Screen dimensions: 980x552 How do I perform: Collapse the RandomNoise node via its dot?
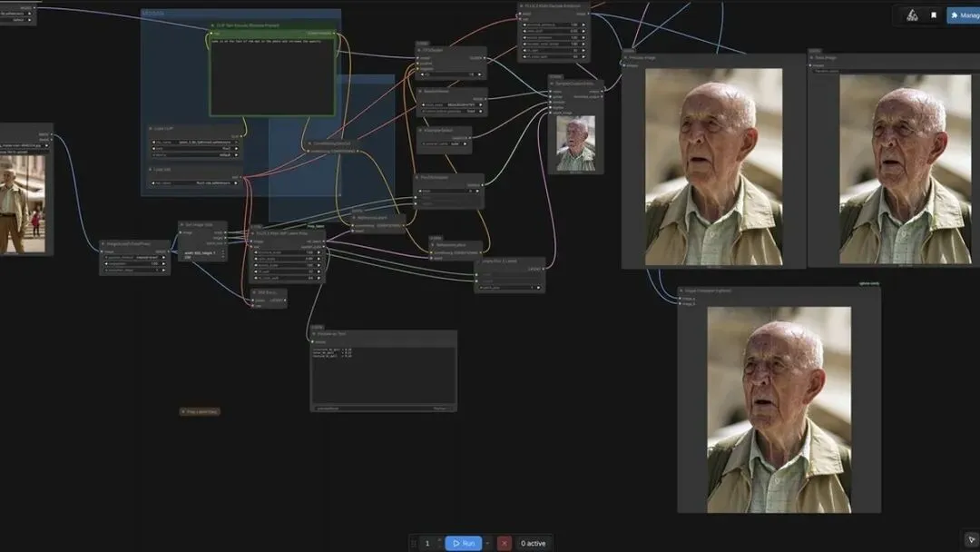(x=421, y=92)
